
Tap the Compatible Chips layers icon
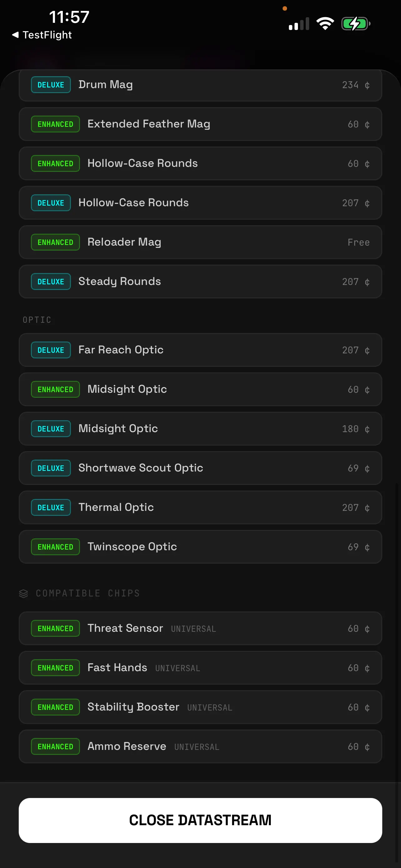[x=23, y=593]
